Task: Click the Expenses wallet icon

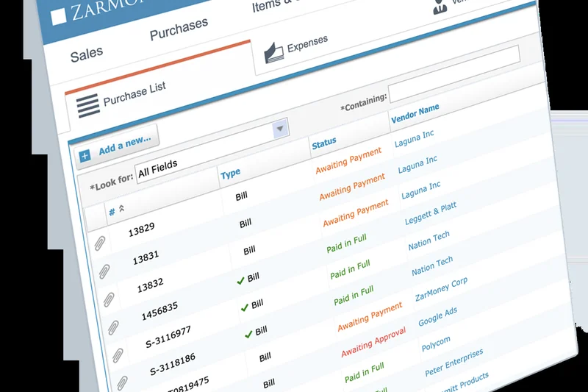Action: [273, 52]
